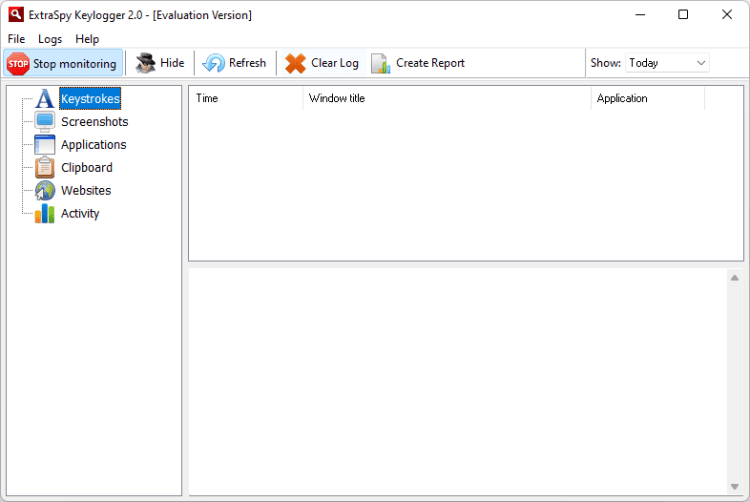Screen dimensions: 750x502
Task: Click inside the keystroke details text area
Action: (x=458, y=382)
